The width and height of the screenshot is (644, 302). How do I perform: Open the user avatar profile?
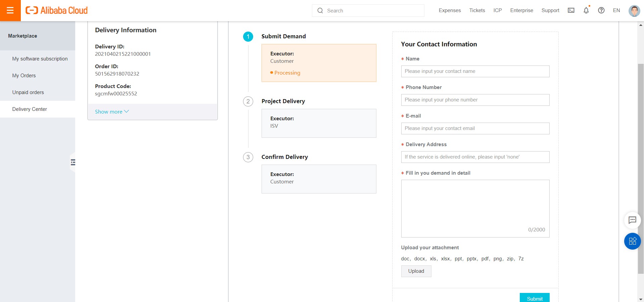tap(634, 11)
